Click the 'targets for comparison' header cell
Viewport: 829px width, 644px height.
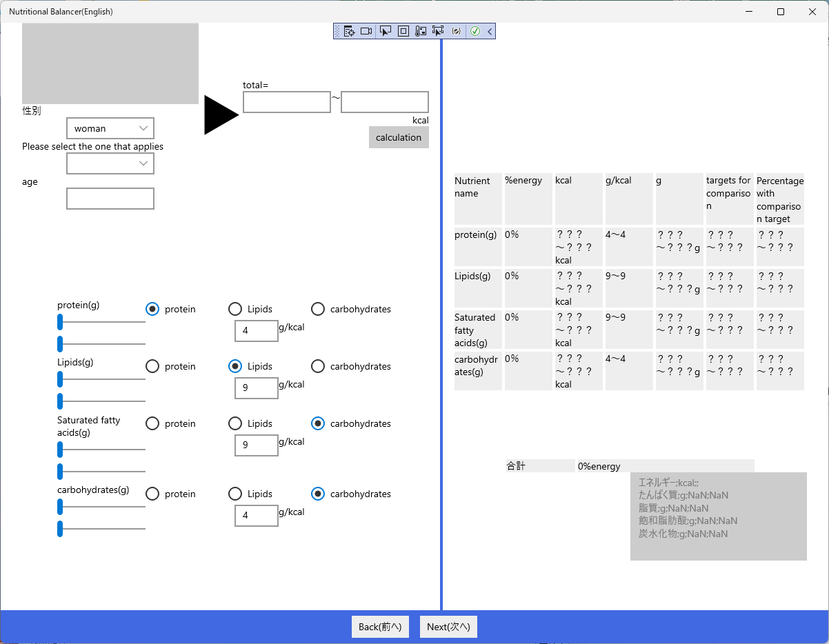(730, 199)
